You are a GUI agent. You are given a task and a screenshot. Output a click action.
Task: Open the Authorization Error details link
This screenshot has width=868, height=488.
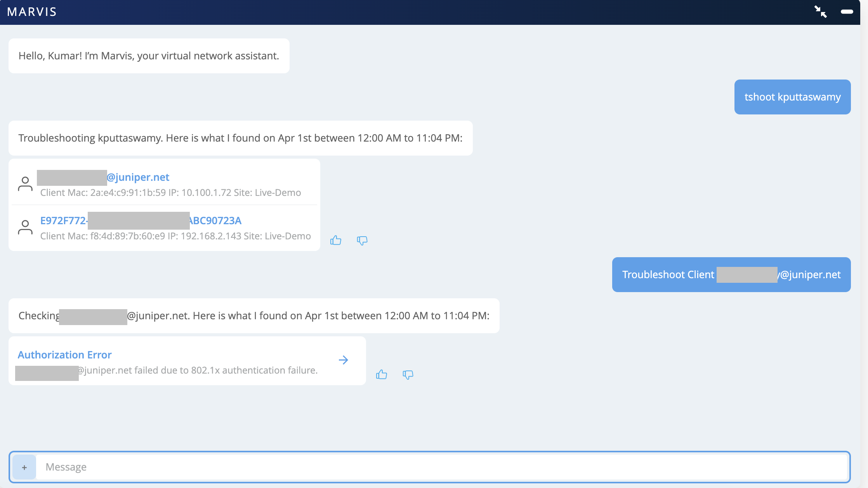[65, 355]
